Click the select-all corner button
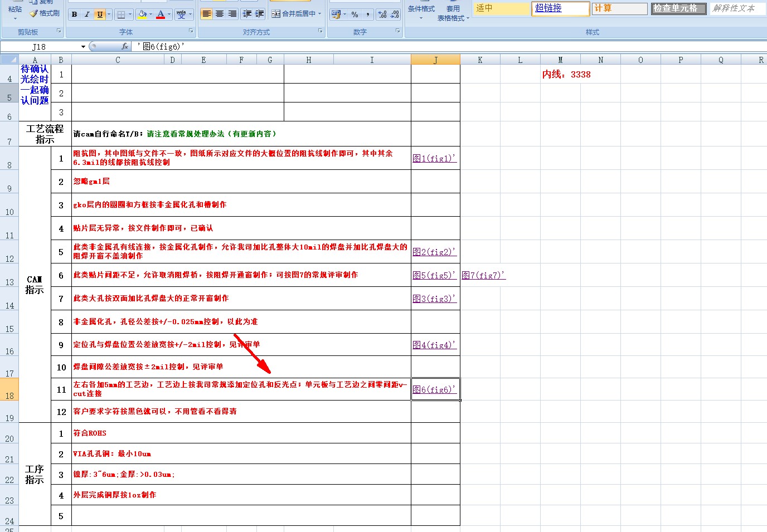The image size is (767, 532). [x=9, y=60]
